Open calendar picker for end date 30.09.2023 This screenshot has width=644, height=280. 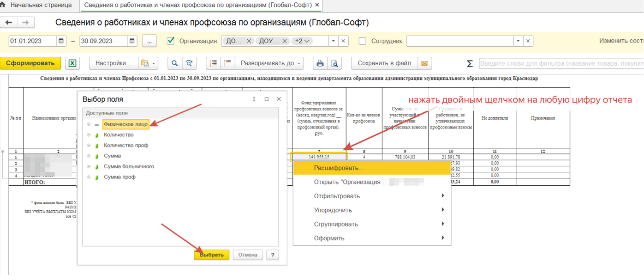(132, 41)
